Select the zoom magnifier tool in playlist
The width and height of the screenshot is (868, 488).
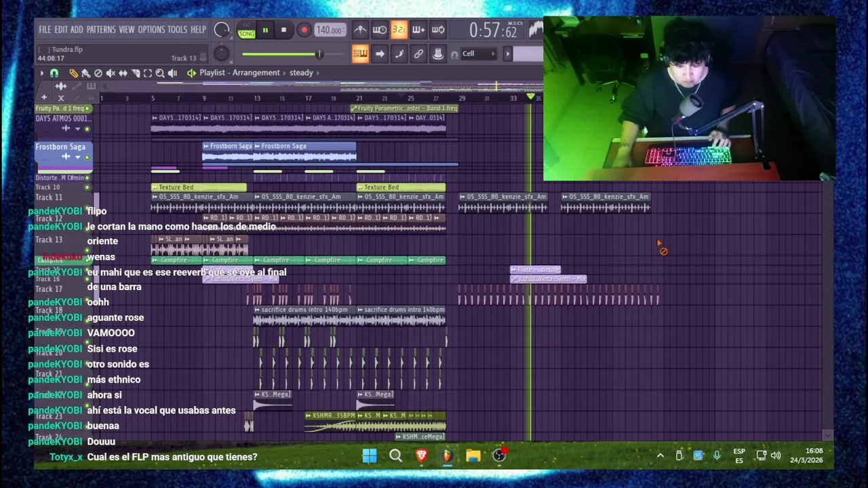(x=160, y=73)
